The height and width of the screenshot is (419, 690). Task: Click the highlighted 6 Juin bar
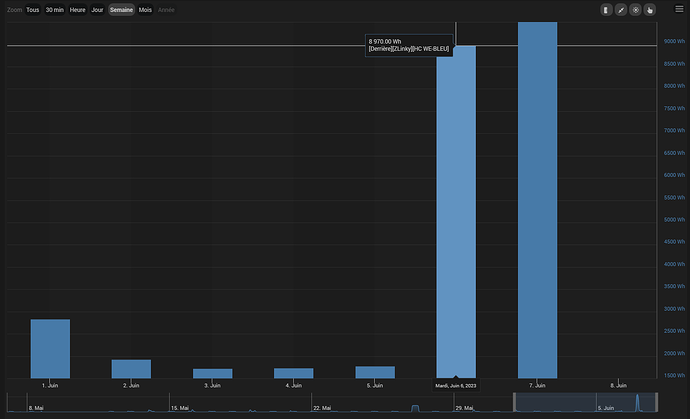point(456,212)
